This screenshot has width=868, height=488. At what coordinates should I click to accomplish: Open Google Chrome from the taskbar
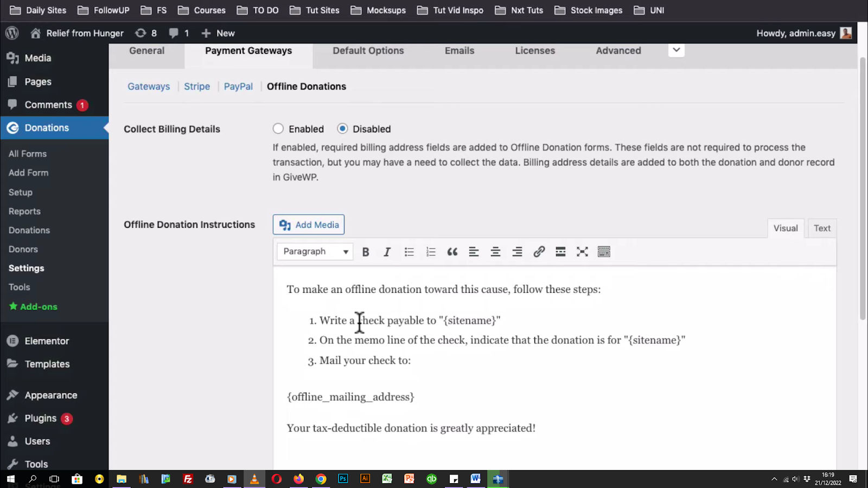321,479
